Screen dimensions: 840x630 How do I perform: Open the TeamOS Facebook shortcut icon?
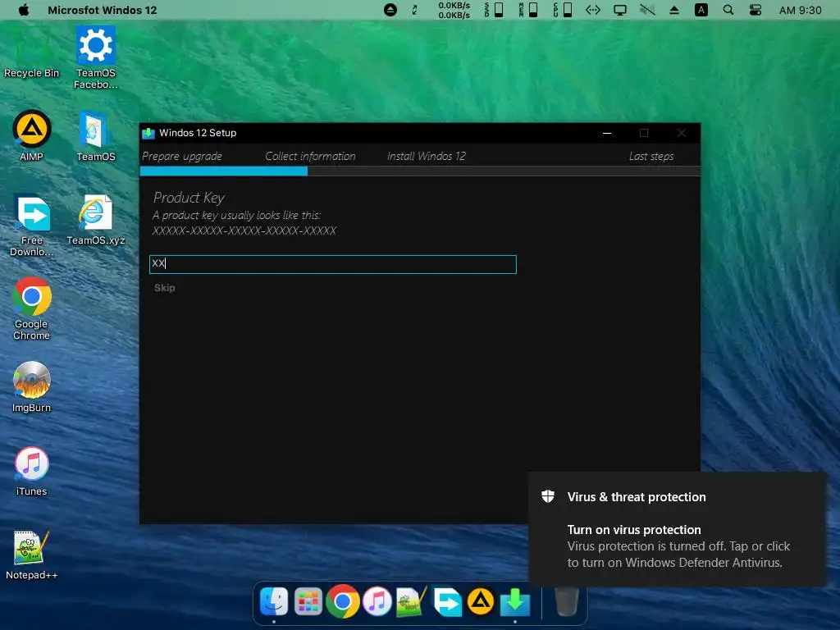[96, 57]
